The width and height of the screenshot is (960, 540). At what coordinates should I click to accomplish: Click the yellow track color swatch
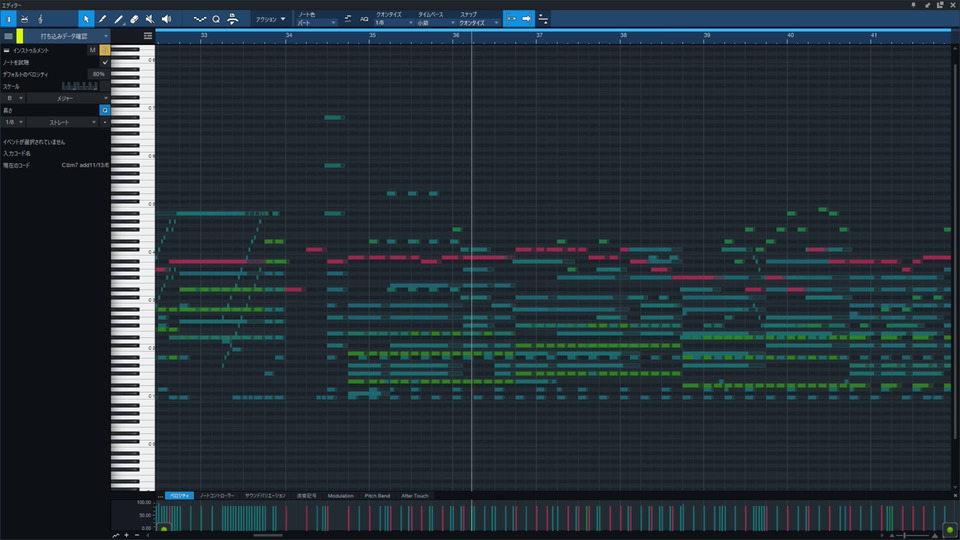pyautogui.click(x=20, y=36)
